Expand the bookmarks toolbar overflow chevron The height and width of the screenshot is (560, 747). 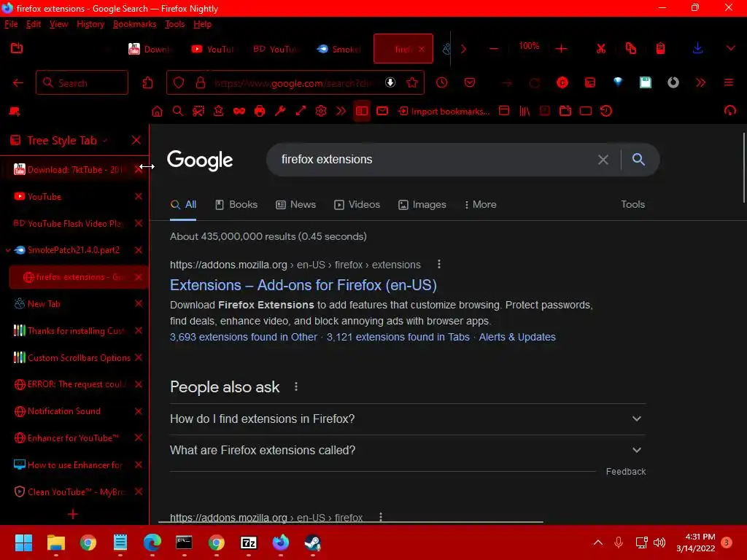341,112
